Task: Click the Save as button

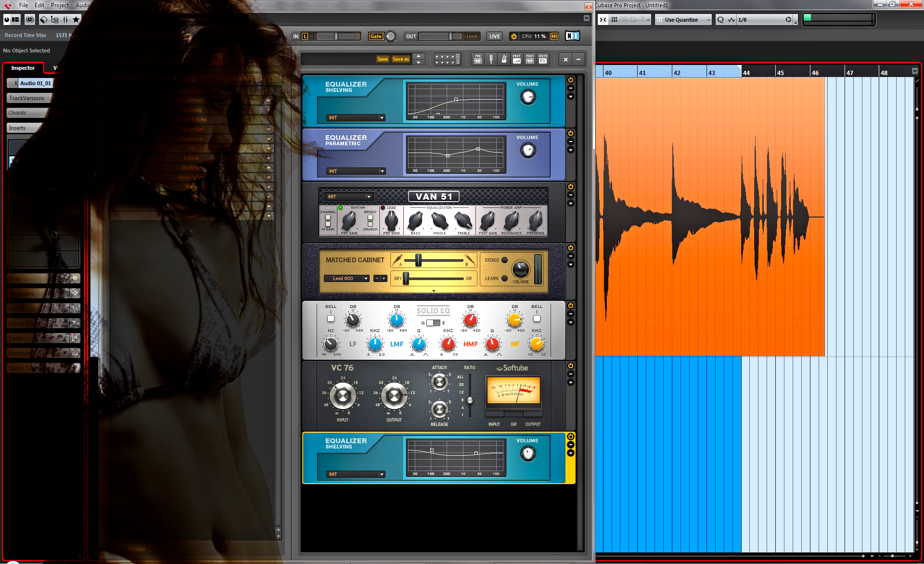Action: (x=401, y=59)
